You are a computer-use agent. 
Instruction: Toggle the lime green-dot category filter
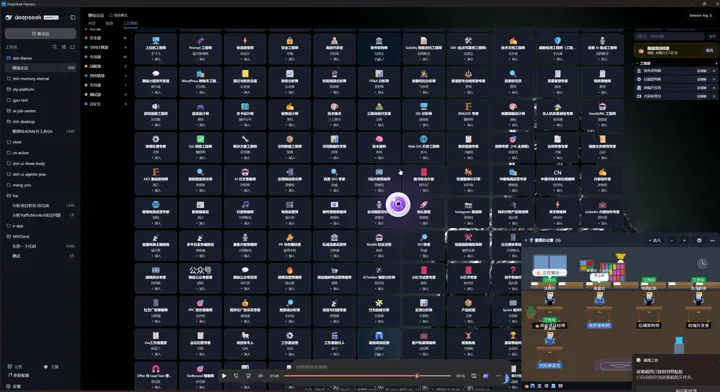point(86,85)
